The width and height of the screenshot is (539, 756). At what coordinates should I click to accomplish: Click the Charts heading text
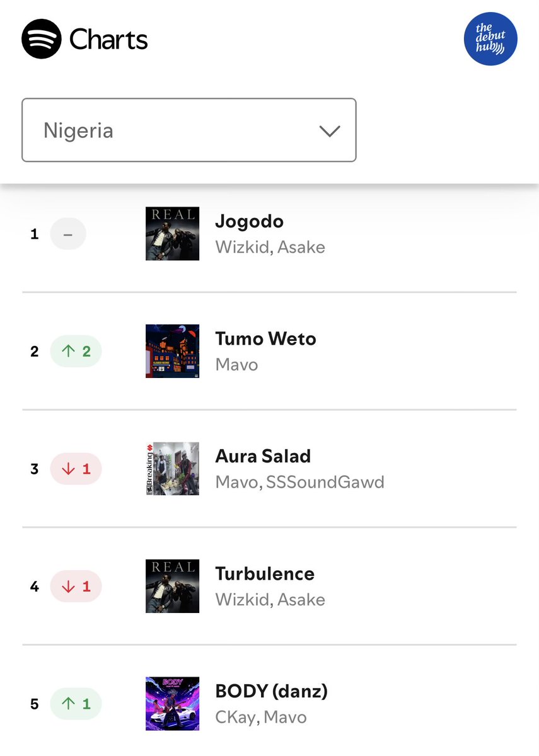(x=108, y=40)
